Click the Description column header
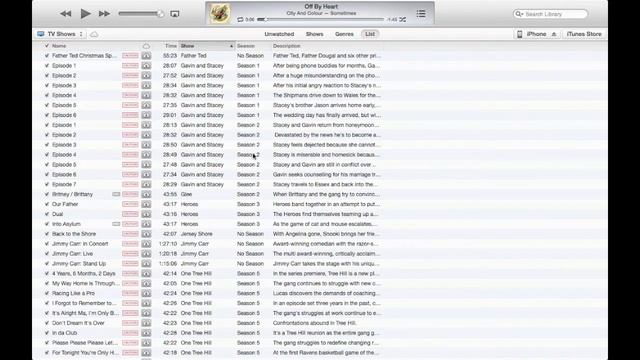 (287, 46)
